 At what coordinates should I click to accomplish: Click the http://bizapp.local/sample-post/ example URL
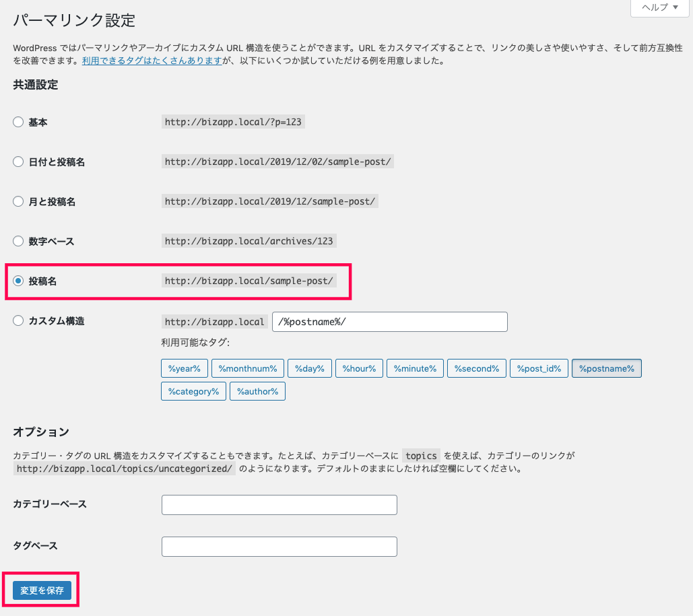coord(249,281)
